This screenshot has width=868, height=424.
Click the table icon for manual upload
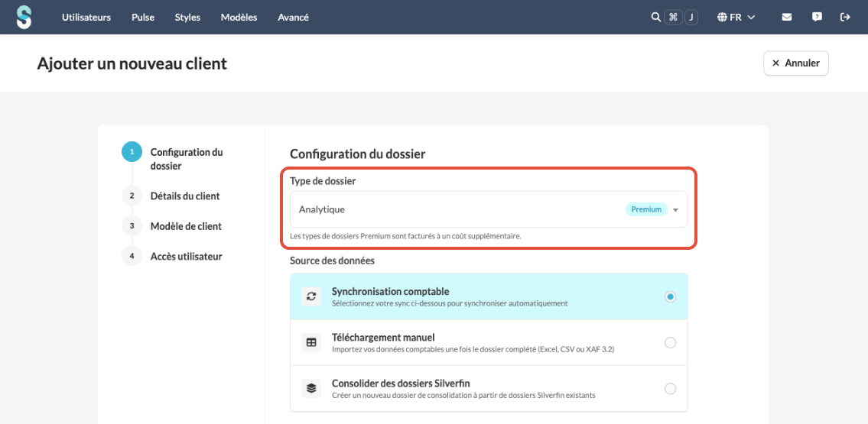point(311,342)
